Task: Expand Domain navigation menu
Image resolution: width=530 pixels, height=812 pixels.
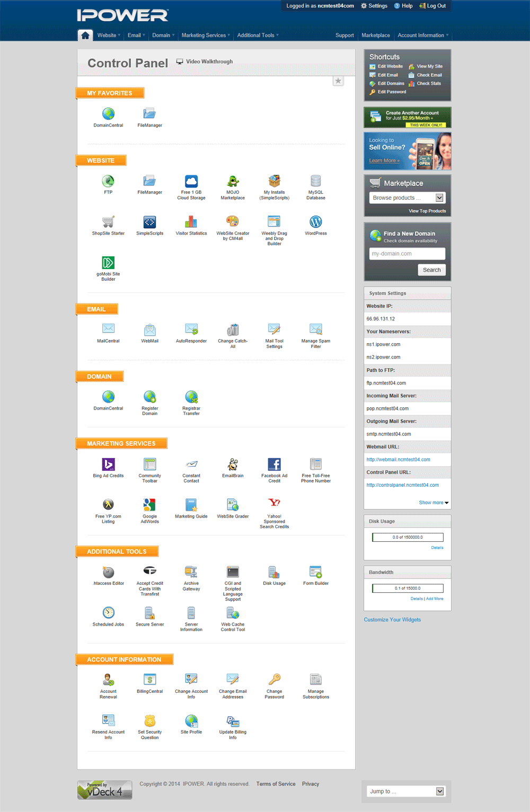Action: (163, 35)
